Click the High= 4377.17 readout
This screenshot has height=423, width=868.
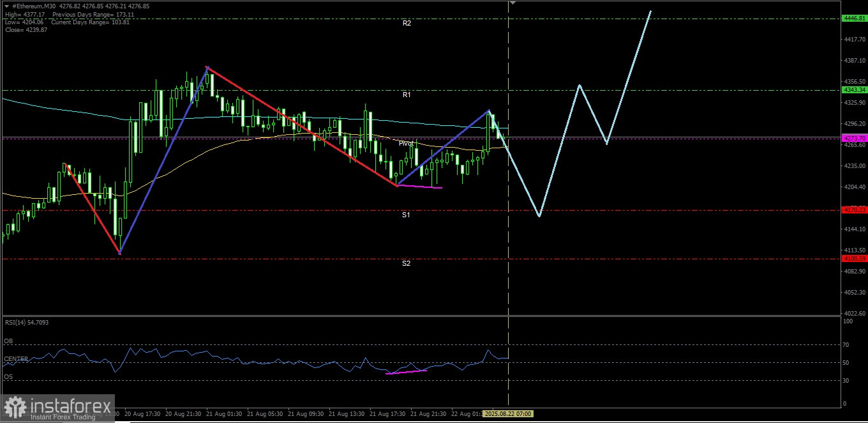click(26, 14)
